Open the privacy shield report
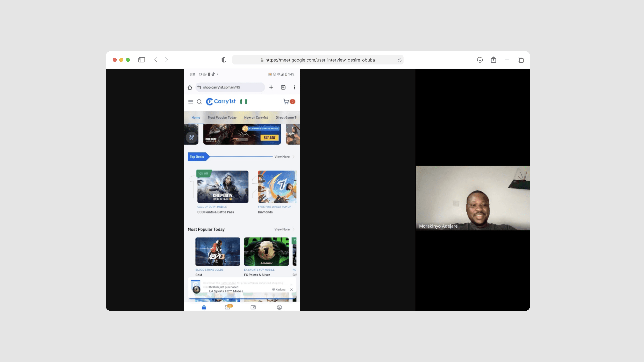Image resolution: width=644 pixels, height=362 pixels. (x=224, y=60)
